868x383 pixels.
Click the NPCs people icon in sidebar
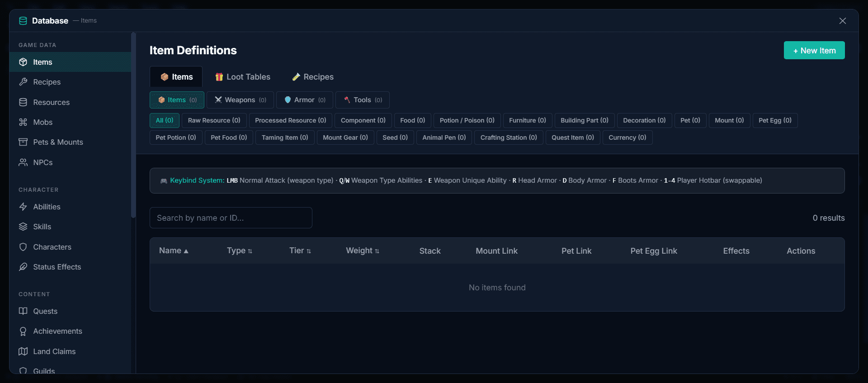click(23, 162)
